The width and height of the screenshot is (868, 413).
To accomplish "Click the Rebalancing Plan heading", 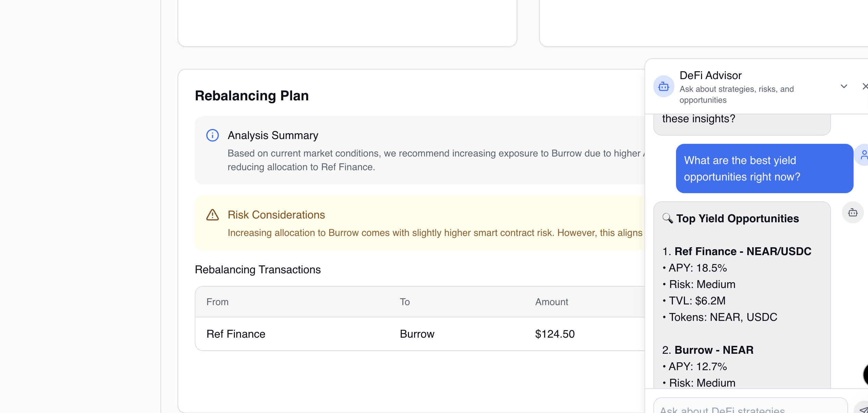I will (x=252, y=96).
